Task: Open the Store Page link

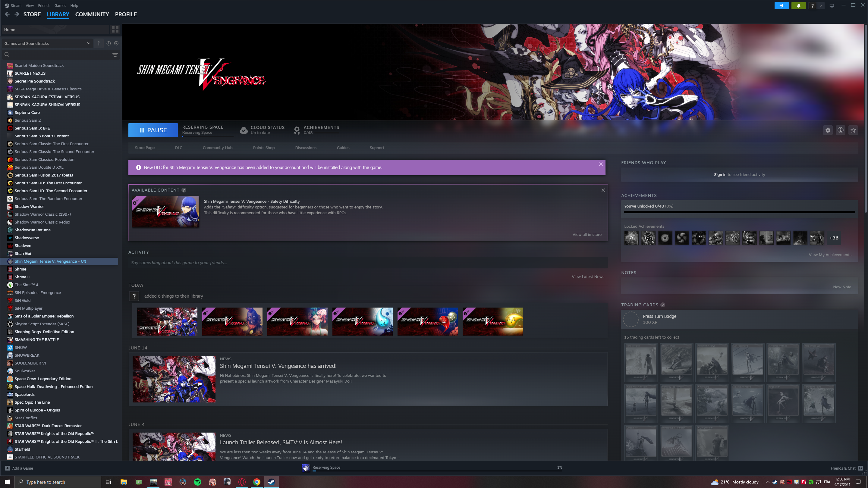Action: click(145, 148)
